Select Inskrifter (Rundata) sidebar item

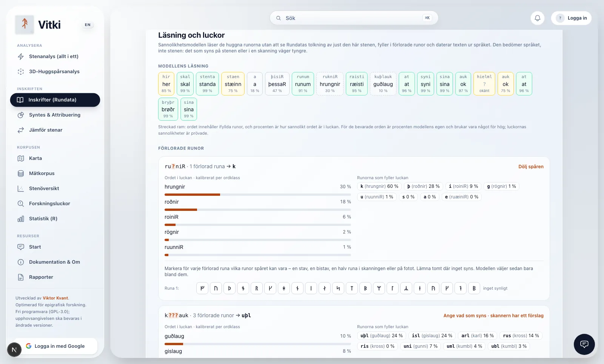tap(55, 100)
